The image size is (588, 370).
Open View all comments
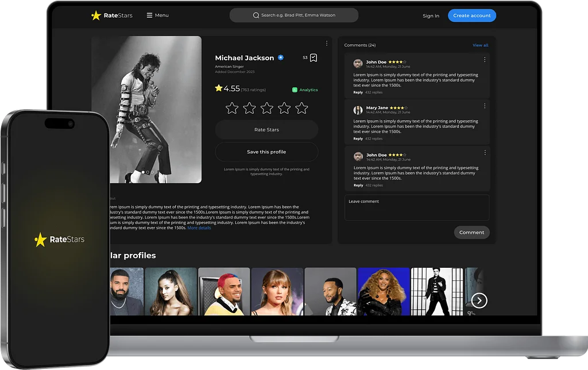pyautogui.click(x=481, y=45)
